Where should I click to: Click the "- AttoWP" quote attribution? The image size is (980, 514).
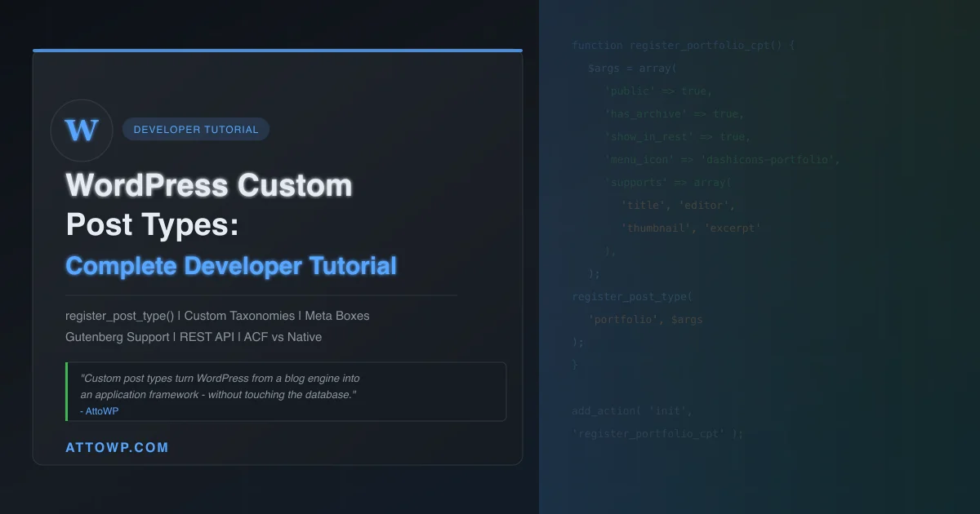[99, 411]
